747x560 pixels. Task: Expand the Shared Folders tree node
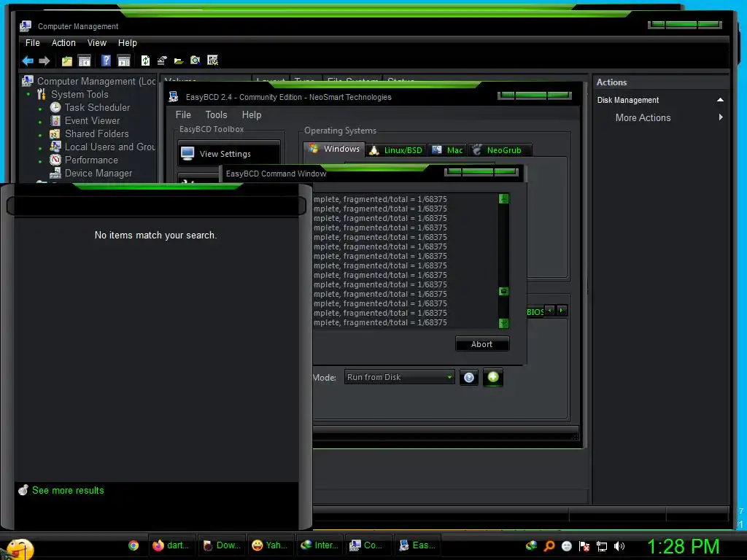point(40,135)
